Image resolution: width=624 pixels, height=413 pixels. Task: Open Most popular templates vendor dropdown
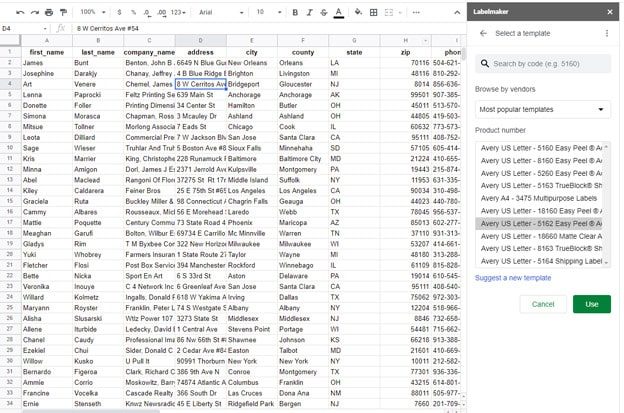[542, 109]
